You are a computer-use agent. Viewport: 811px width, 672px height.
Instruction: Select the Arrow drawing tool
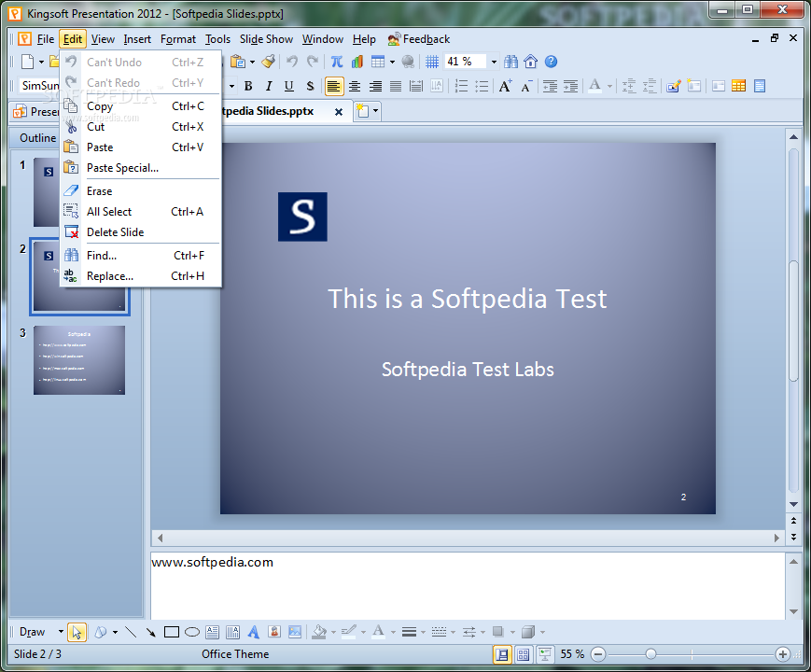[150, 632]
